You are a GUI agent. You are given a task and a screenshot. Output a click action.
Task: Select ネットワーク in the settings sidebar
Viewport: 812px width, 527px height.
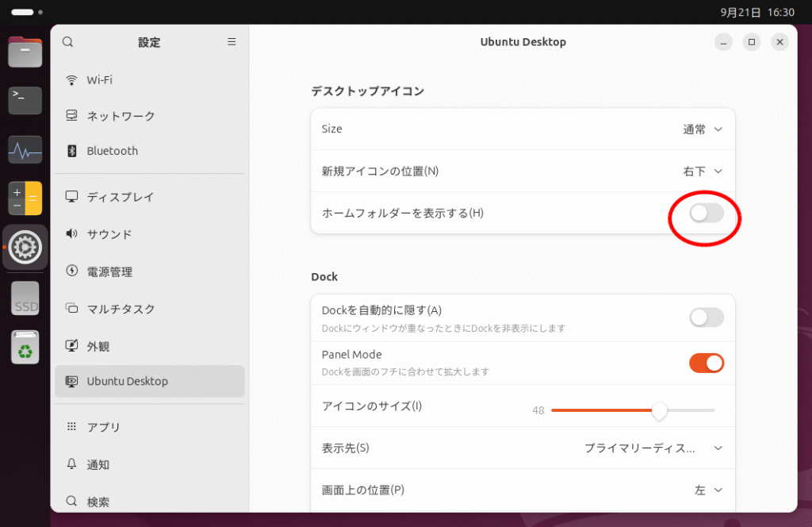pos(150,116)
